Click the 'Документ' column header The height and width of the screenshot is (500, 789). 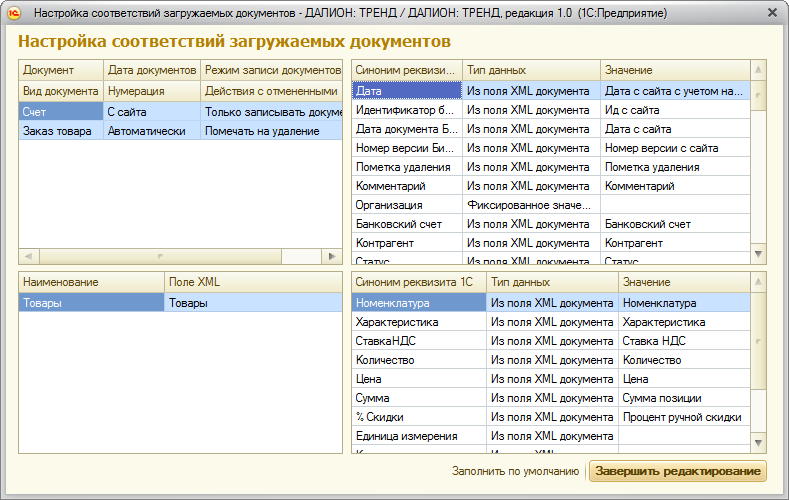click(x=61, y=70)
